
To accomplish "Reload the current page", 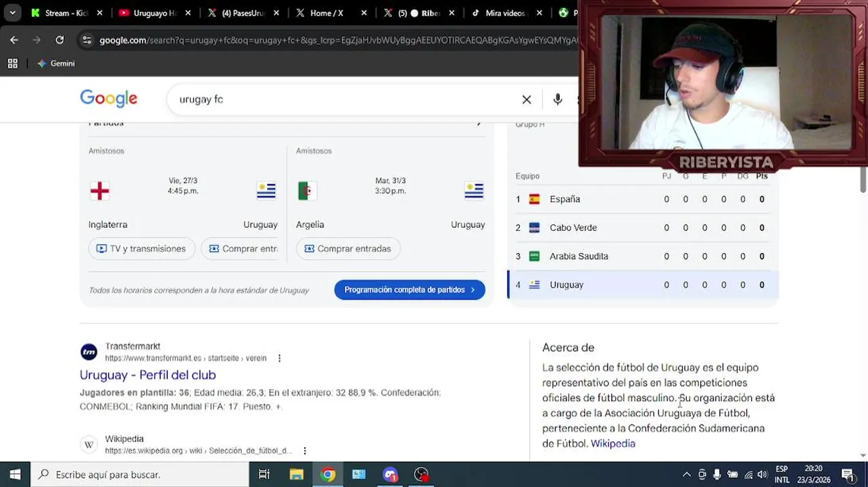I will (59, 40).
